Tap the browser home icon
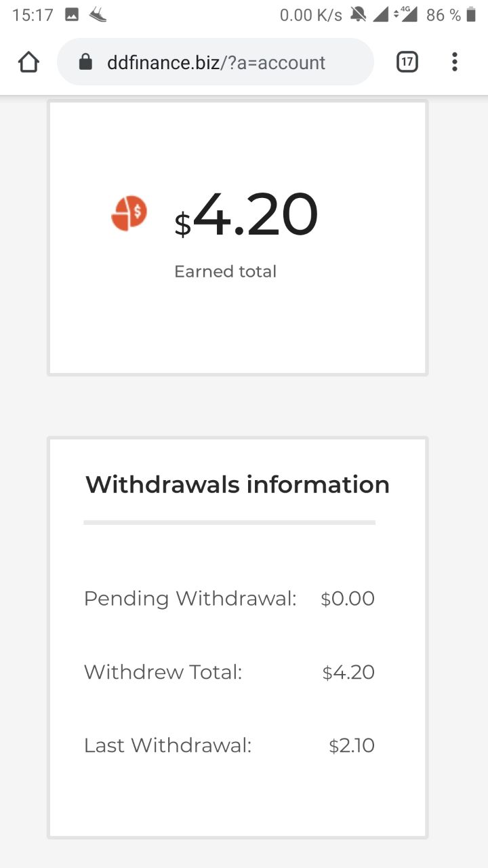Image resolution: width=488 pixels, height=868 pixels. pos(28,62)
